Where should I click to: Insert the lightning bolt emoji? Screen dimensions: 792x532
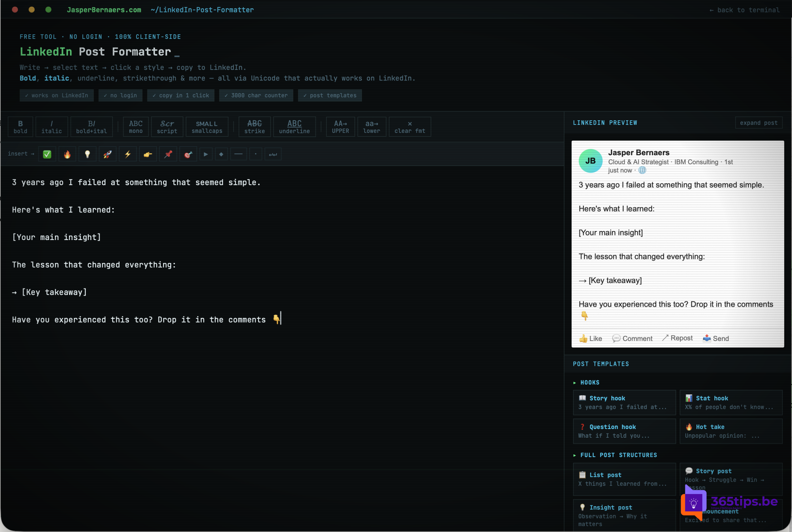(128, 154)
